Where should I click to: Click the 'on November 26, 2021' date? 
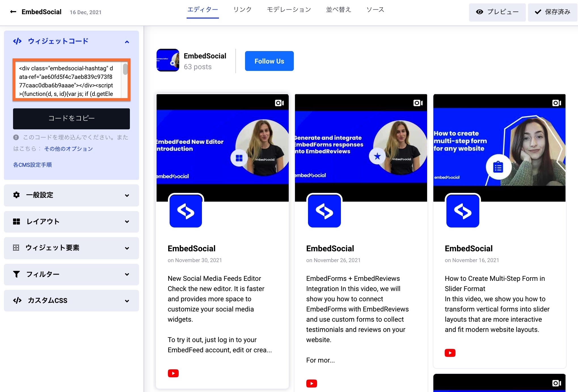coord(333,260)
